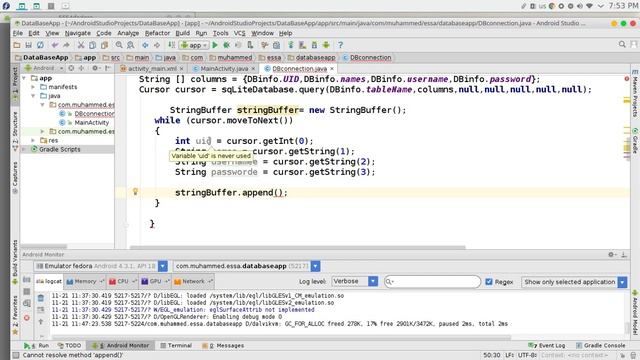Click the Help question mark icon

click(x=340, y=45)
